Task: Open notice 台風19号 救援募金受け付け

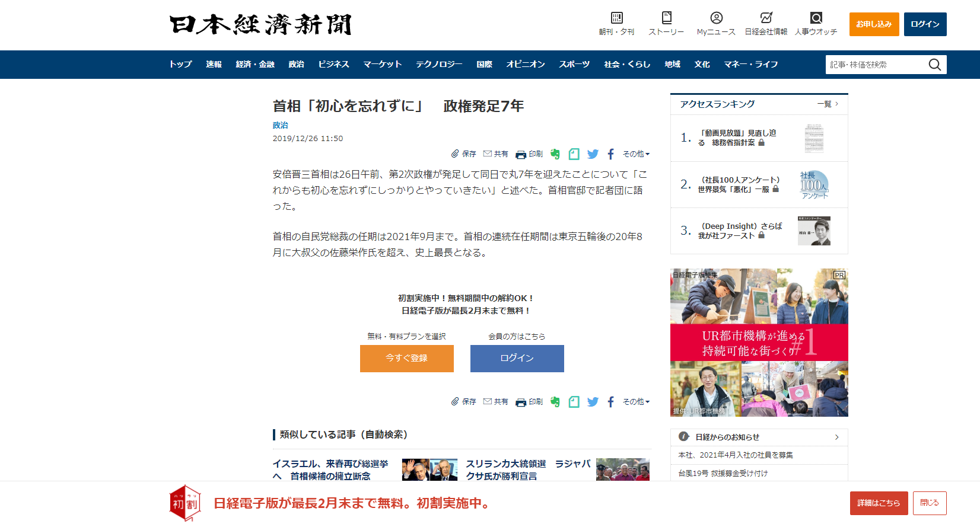Action: point(723,474)
